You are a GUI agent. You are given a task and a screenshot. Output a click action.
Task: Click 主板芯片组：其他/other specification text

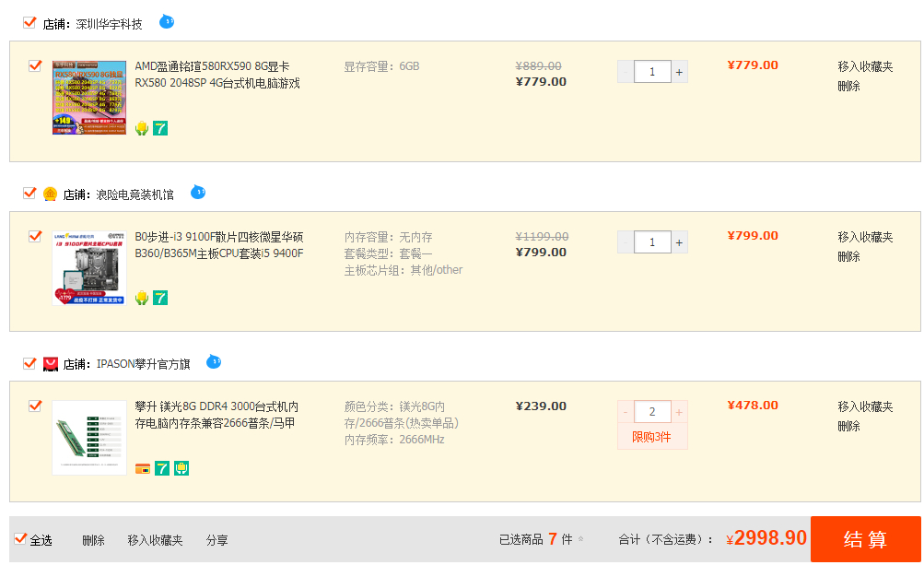tap(404, 270)
